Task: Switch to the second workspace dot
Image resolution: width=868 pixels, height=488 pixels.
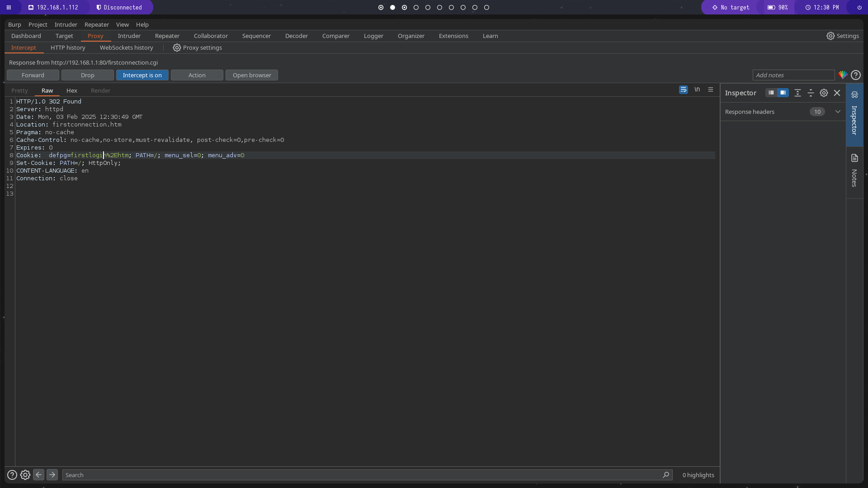Action: pyautogui.click(x=392, y=7)
